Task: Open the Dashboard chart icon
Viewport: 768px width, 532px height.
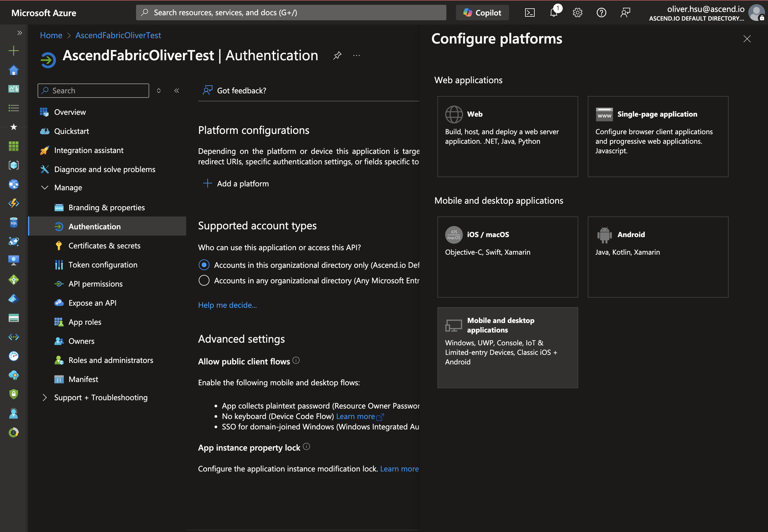Action: [x=13, y=89]
